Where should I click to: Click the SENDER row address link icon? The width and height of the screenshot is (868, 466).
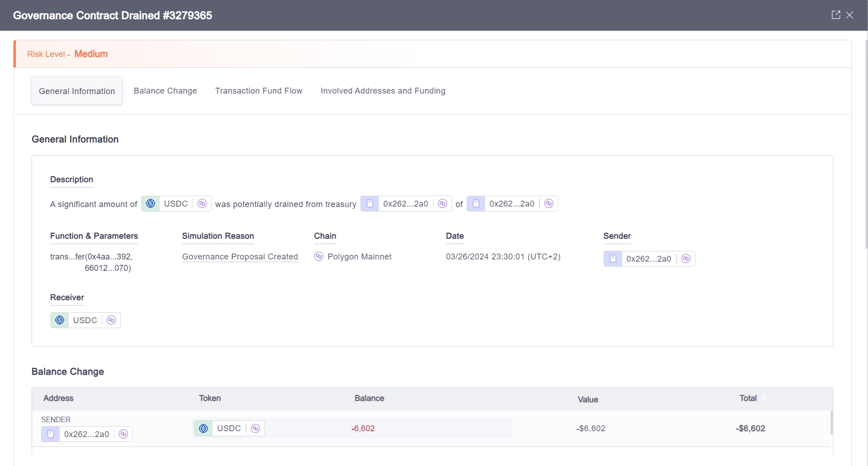coord(123,434)
